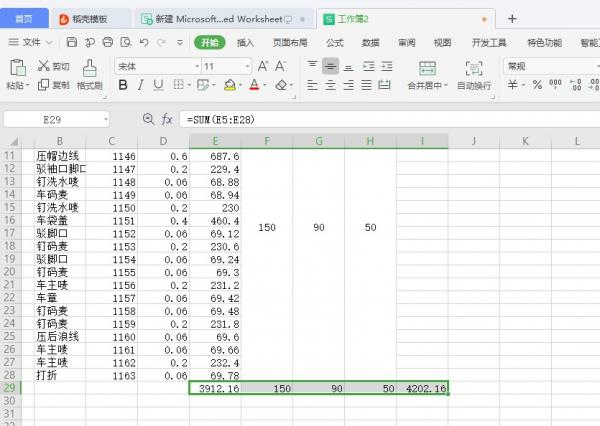Click the cell borders icon

pyautogui.click(x=178, y=85)
